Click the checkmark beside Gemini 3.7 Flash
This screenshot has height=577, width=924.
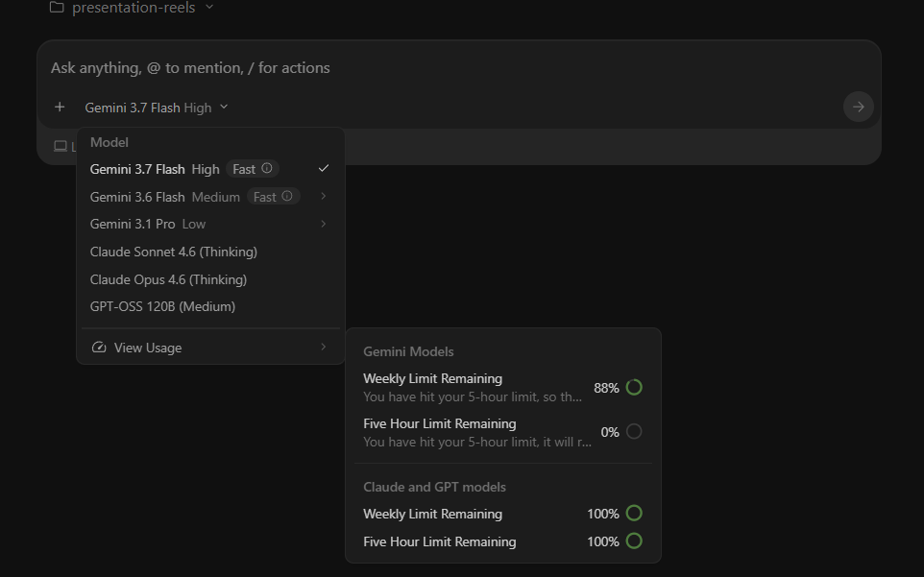tap(324, 168)
